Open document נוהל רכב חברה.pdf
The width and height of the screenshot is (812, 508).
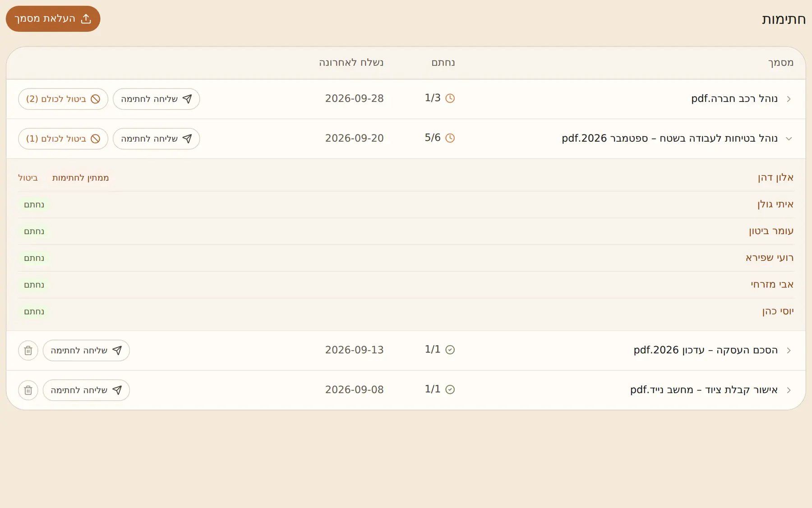(x=734, y=99)
